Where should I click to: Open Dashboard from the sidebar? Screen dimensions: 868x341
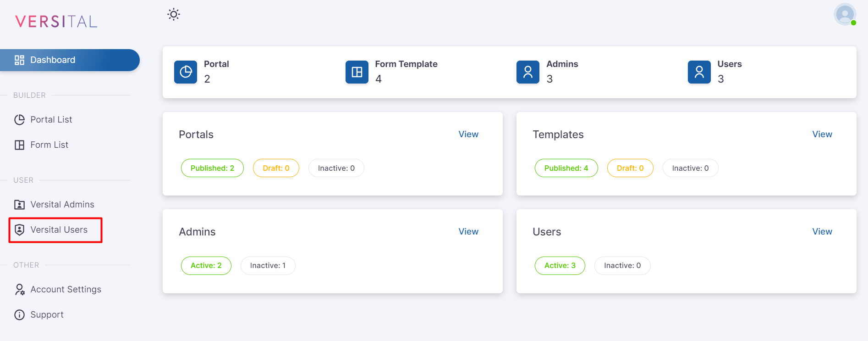coord(53,60)
